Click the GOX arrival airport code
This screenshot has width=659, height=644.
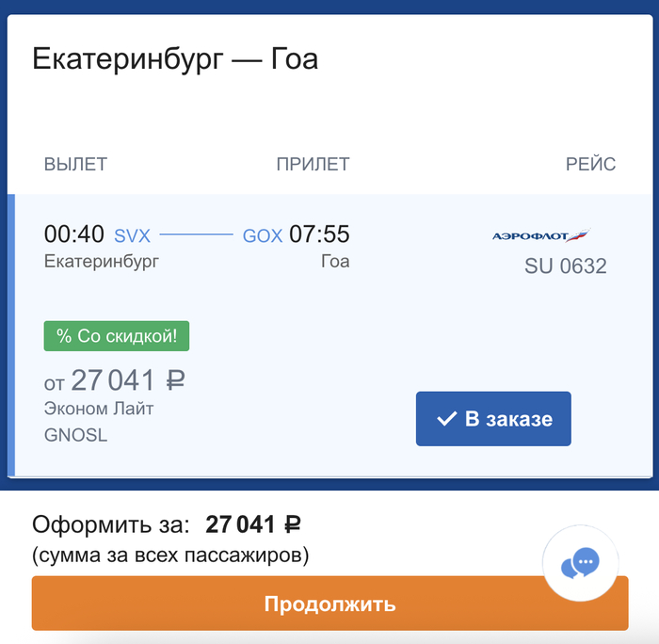coord(263,235)
